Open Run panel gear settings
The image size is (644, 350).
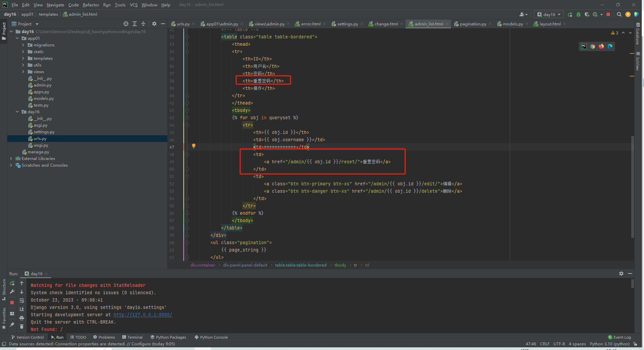click(x=621, y=274)
